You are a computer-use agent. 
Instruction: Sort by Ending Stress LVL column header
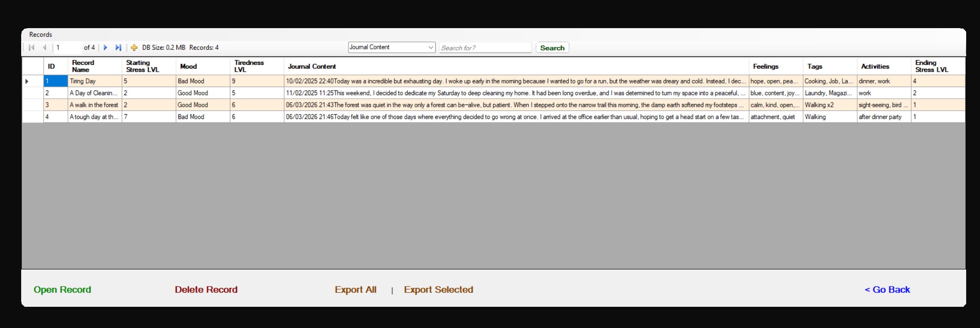point(938,66)
